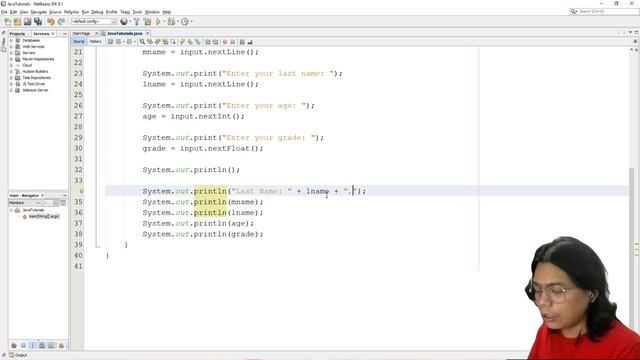This screenshot has width=640, height=360.
Task: Open the Members dropdown in Navigator
Action: (25, 203)
